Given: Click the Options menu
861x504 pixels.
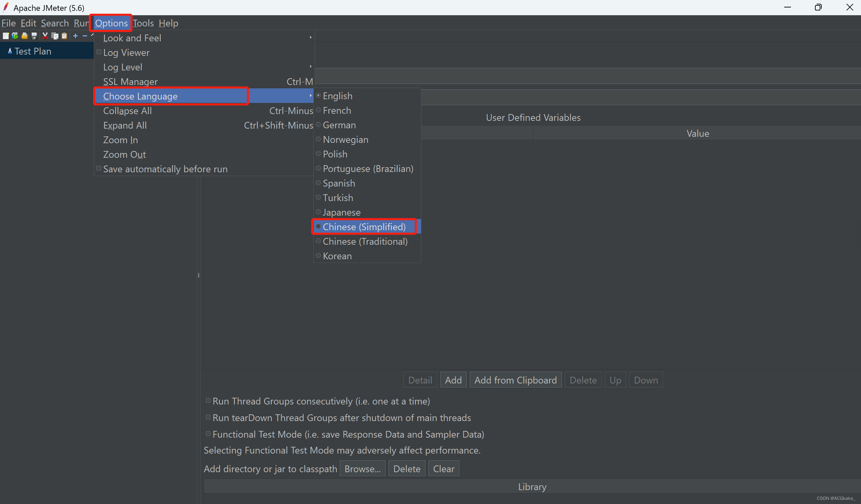Looking at the screenshot, I should (x=111, y=23).
